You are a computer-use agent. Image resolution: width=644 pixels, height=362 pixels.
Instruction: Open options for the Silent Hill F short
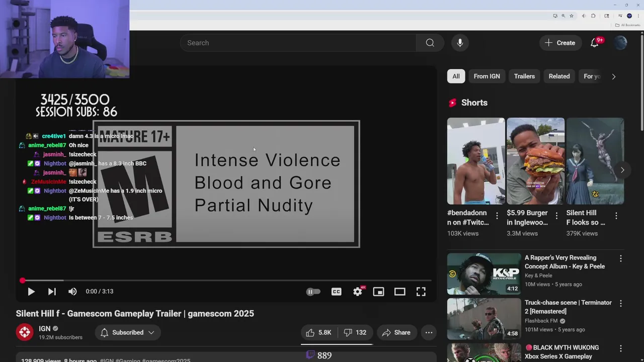(x=616, y=216)
